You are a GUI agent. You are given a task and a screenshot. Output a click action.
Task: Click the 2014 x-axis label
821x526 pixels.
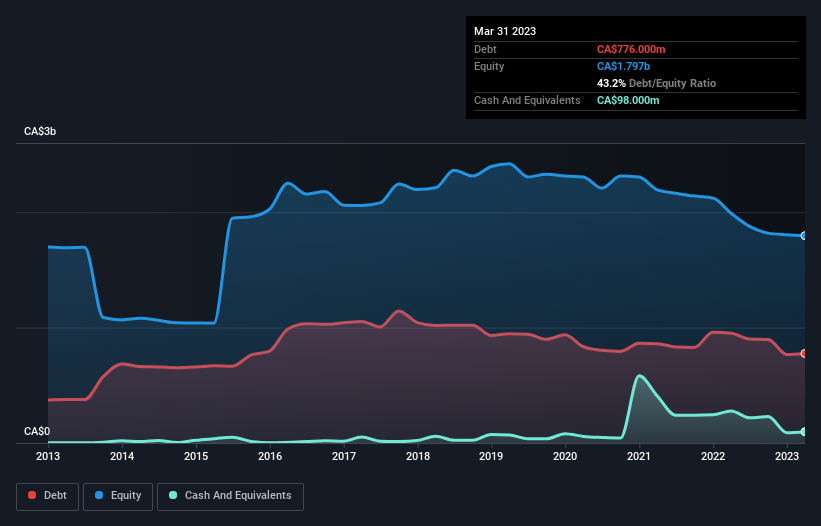tap(122, 456)
